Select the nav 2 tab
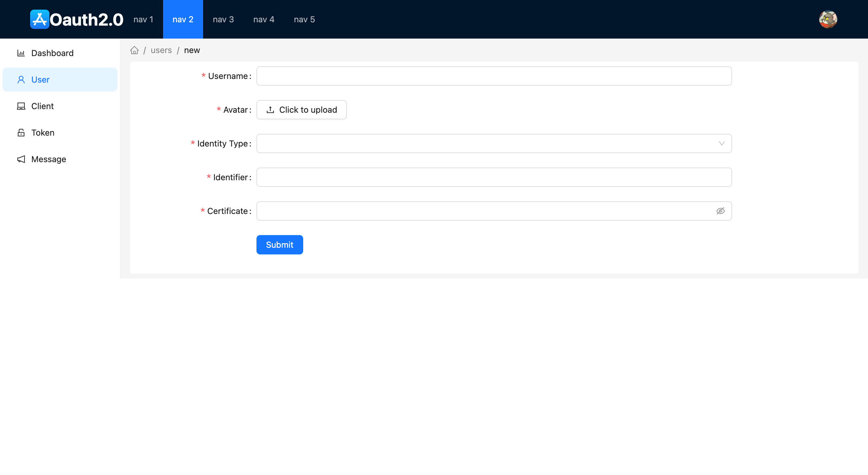Image resolution: width=868 pixels, height=475 pixels. pyautogui.click(x=183, y=19)
